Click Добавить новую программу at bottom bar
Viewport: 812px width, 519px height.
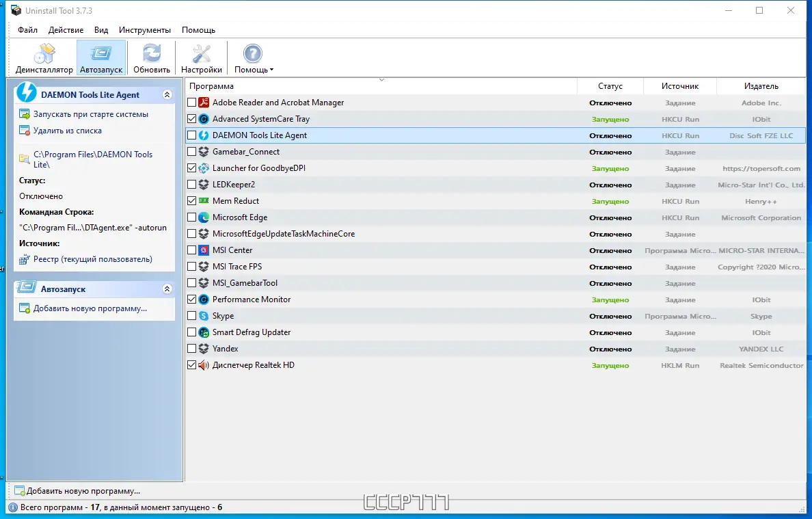coord(83,491)
